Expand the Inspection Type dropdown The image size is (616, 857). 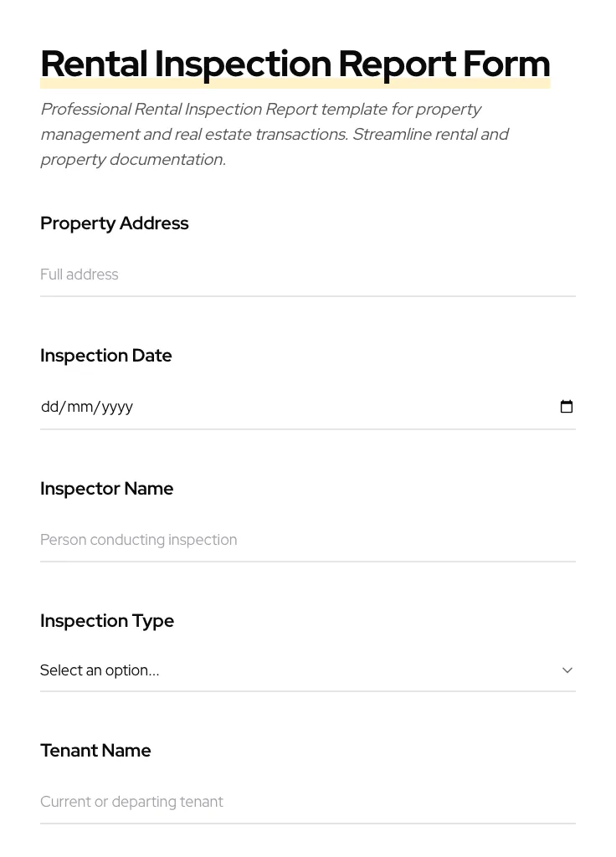pyautogui.click(x=308, y=670)
